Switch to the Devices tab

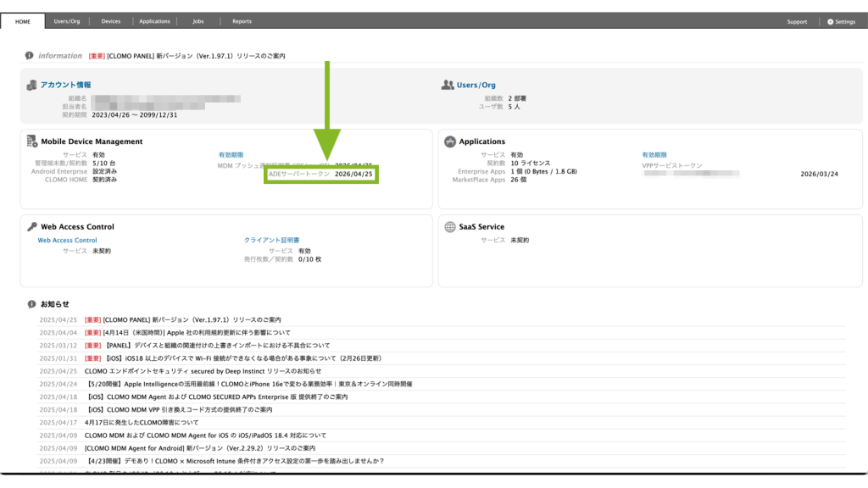[110, 21]
